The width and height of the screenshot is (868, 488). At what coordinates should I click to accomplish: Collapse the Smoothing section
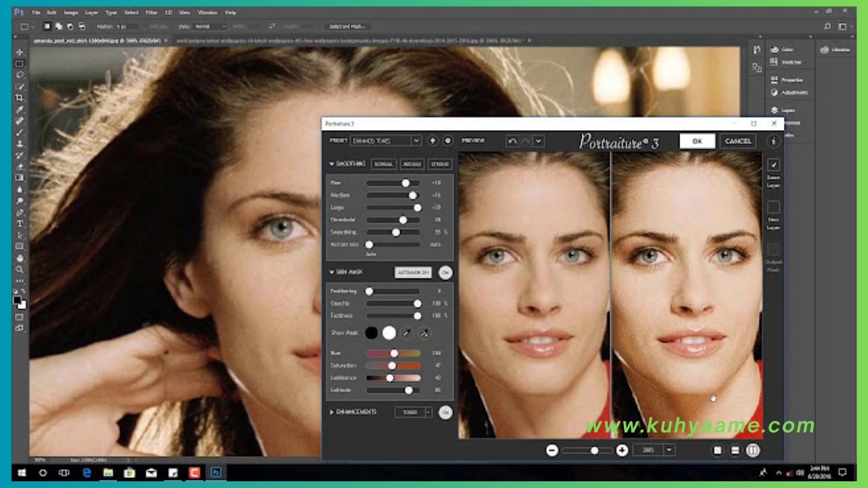coord(332,164)
